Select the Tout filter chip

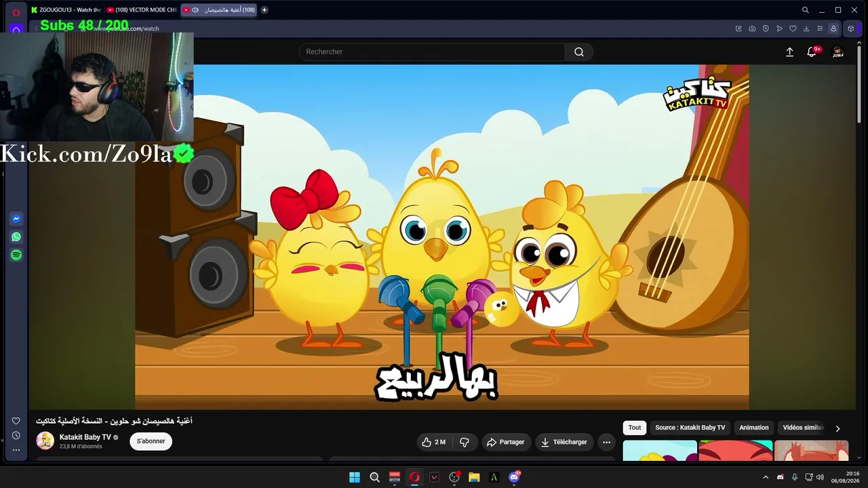point(635,428)
